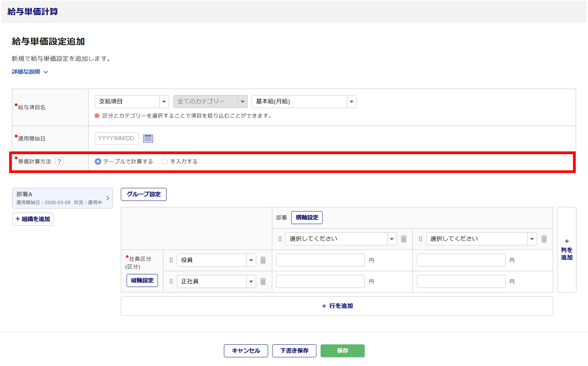The width and height of the screenshot is (588, 366).
Task: Open the calendar date picker icon
Action: coord(148,139)
